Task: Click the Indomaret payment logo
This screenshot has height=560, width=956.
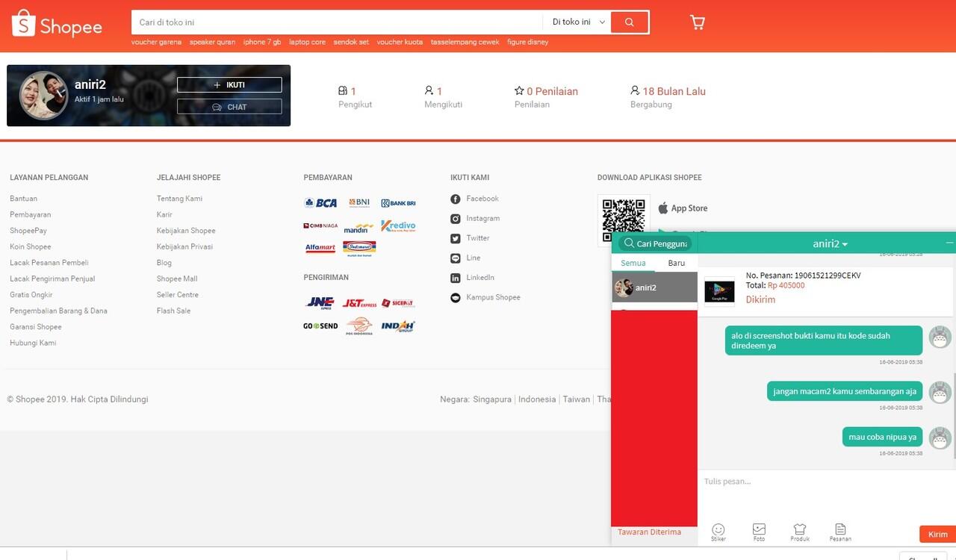Action: tap(359, 247)
